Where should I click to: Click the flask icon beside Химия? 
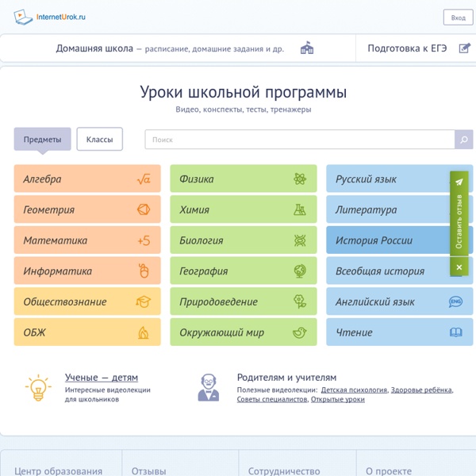click(299, 210)
